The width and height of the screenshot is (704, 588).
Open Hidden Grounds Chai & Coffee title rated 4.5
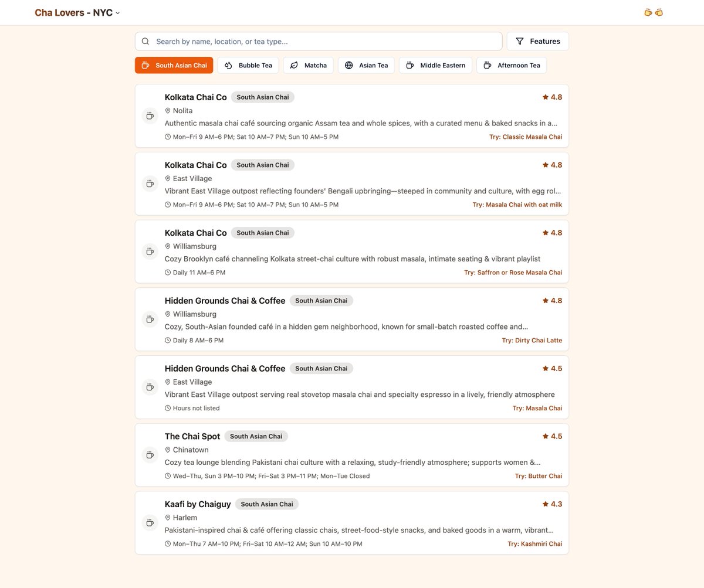coord(225,368)
